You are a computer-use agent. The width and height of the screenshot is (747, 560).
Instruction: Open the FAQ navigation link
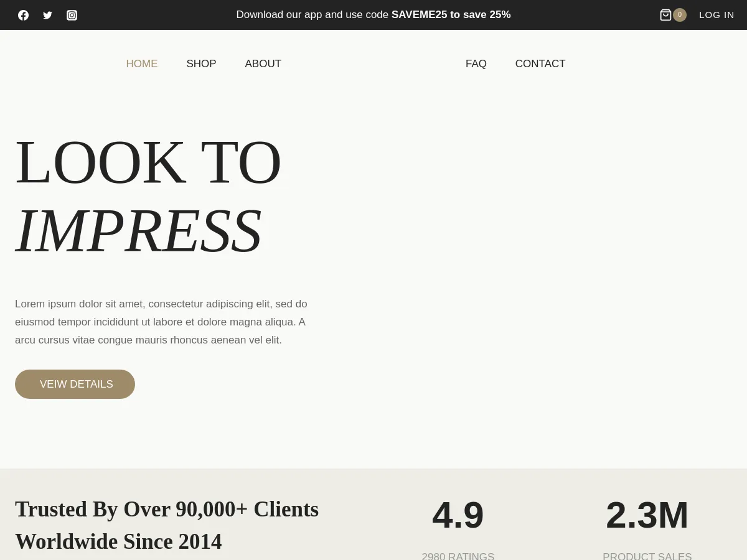tap(476, 64)
